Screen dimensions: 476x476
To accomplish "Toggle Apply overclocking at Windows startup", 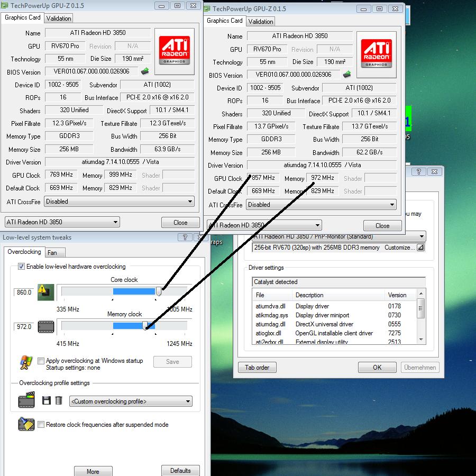I will pyautogui.click(x=41, y=361).
